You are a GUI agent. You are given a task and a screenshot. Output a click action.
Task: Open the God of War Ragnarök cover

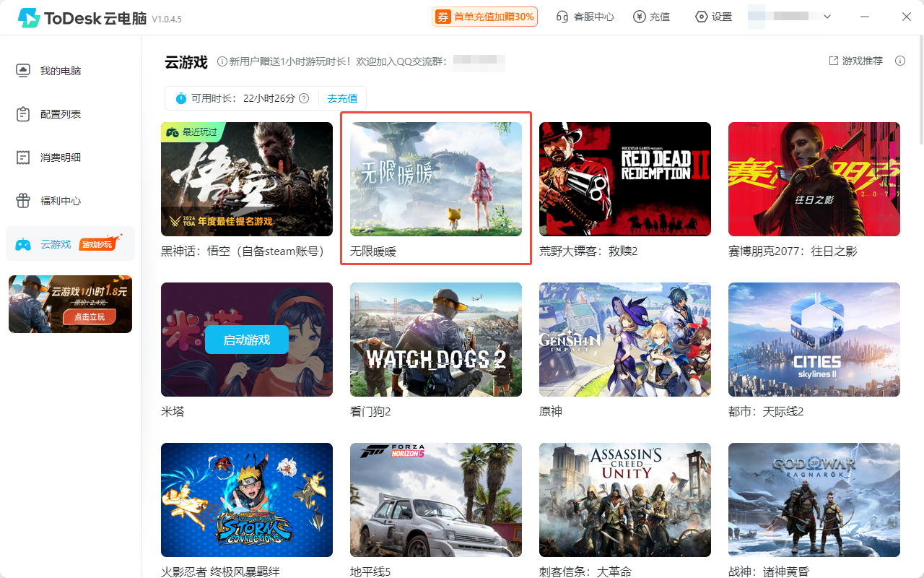pos(814,500)
